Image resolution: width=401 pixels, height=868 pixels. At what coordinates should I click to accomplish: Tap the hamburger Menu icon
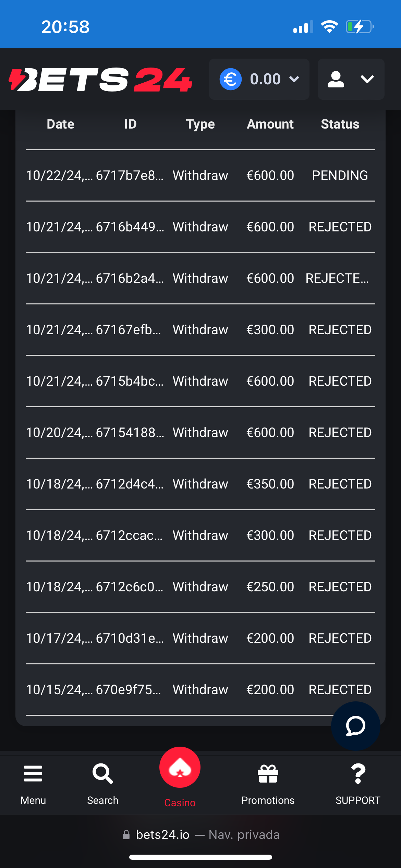(x=33, y=774)
